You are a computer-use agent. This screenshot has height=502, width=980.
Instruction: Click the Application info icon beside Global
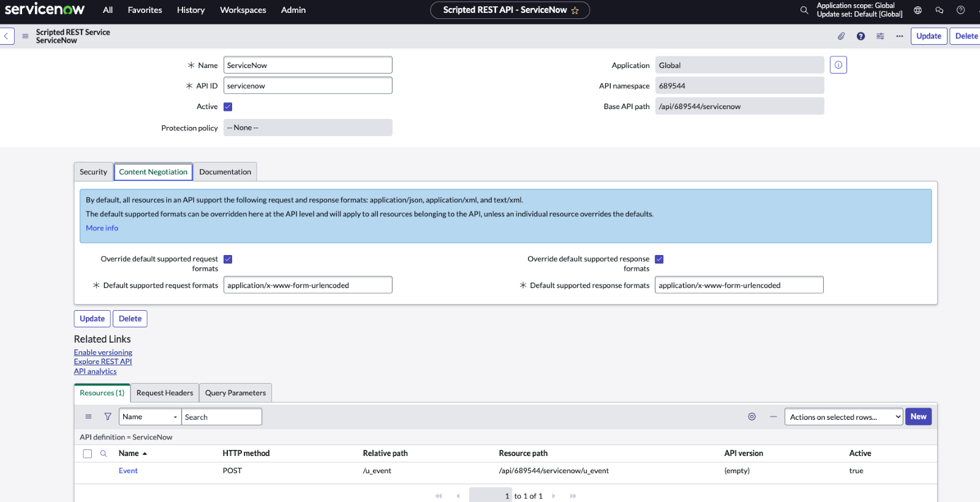click(839, 65)
